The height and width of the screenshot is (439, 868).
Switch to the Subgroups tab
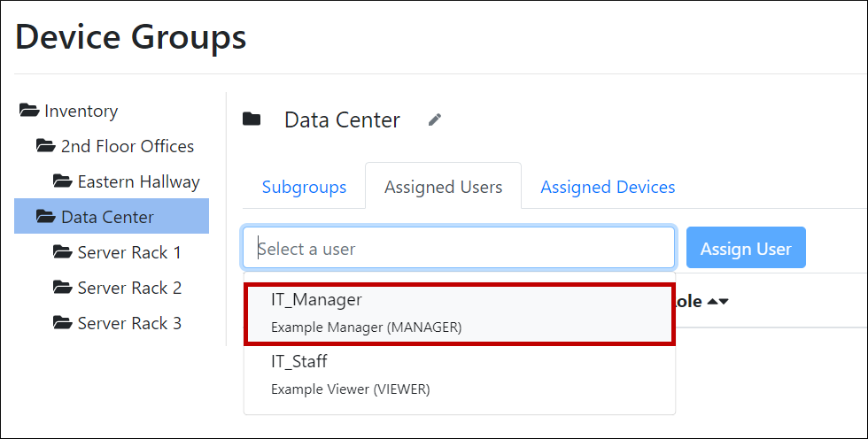pos(304,187)
